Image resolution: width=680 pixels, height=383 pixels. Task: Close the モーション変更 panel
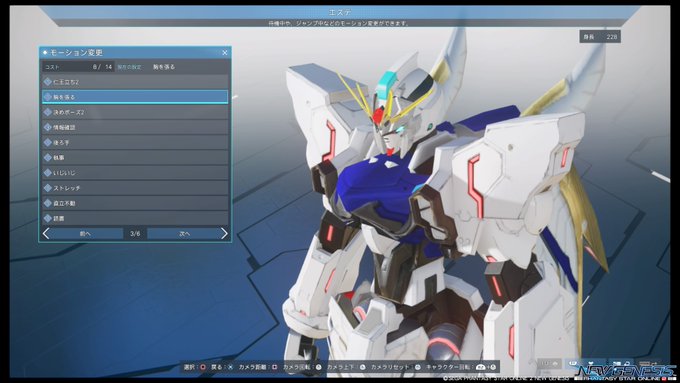[x=225, y=52]
